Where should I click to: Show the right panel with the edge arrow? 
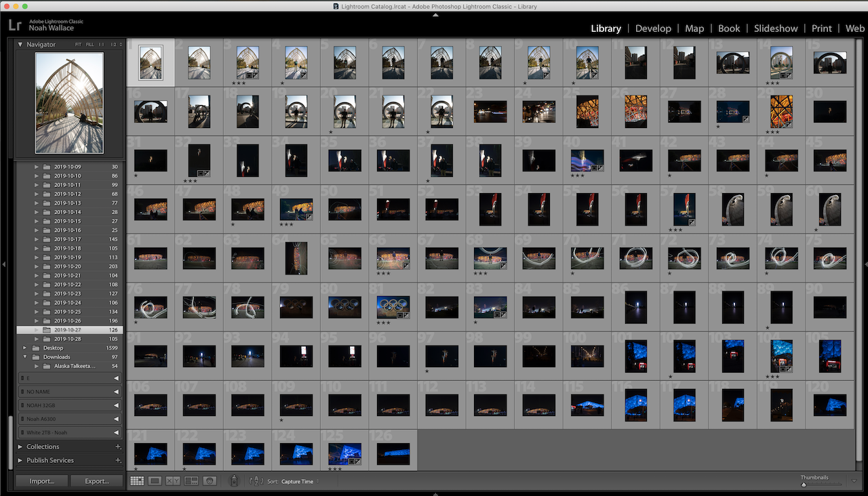pyautogui.click(x=865, y=264)
